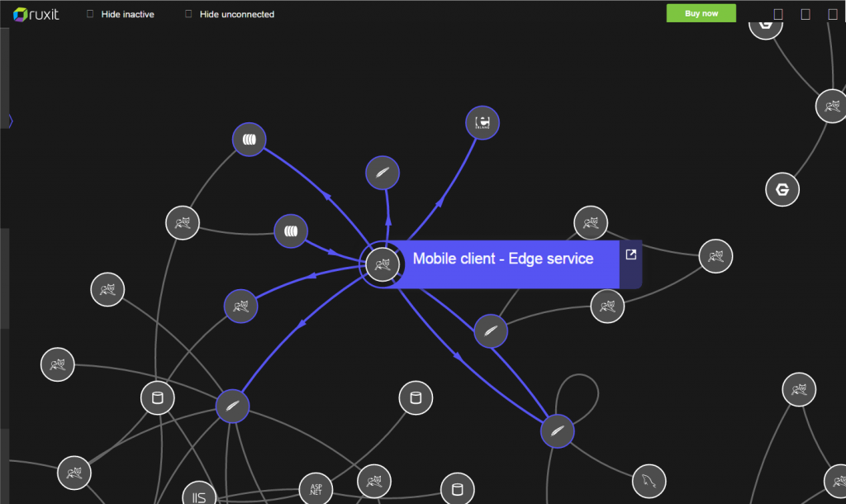Select the ASP.NET service node
846x504 pixels.
316,488
